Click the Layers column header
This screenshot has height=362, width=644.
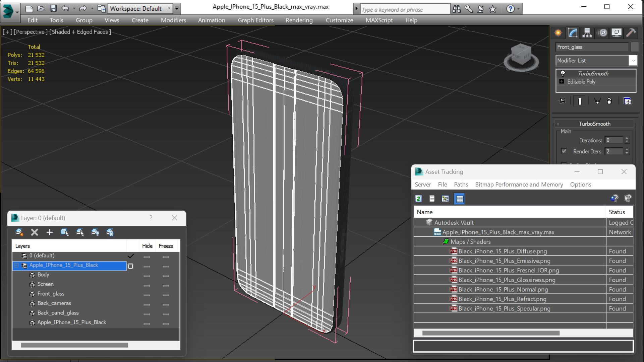pos(69,246)
